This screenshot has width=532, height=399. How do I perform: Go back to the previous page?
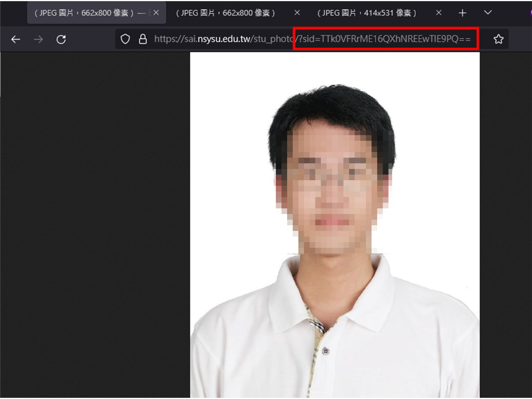point(16,39)
